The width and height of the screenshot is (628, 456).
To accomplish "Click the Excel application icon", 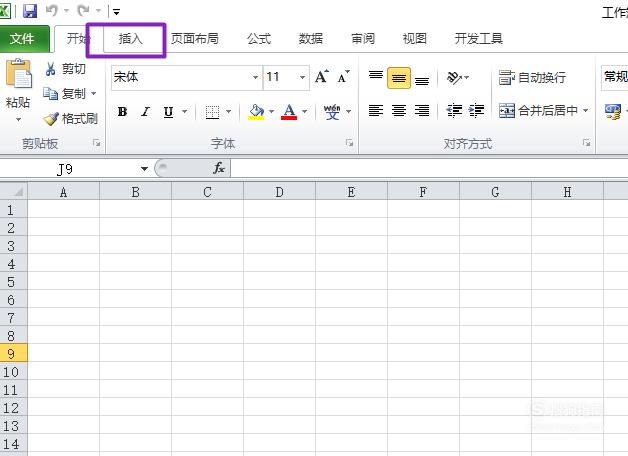I will (4, 11).
